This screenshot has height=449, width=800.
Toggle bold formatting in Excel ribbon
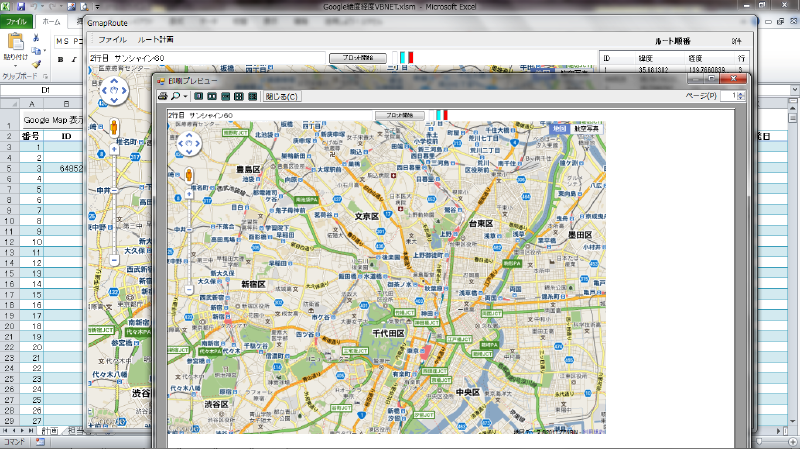pyautogui.click(x=61, y=60)
